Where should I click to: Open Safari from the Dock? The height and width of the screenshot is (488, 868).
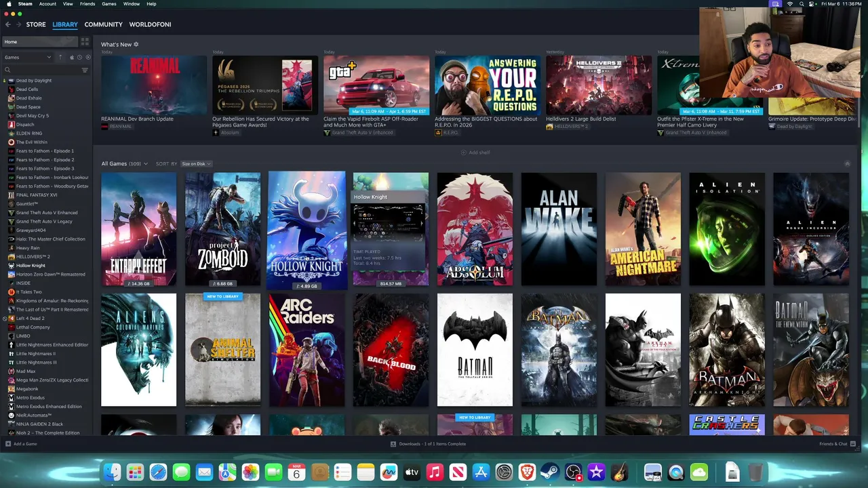158,472
